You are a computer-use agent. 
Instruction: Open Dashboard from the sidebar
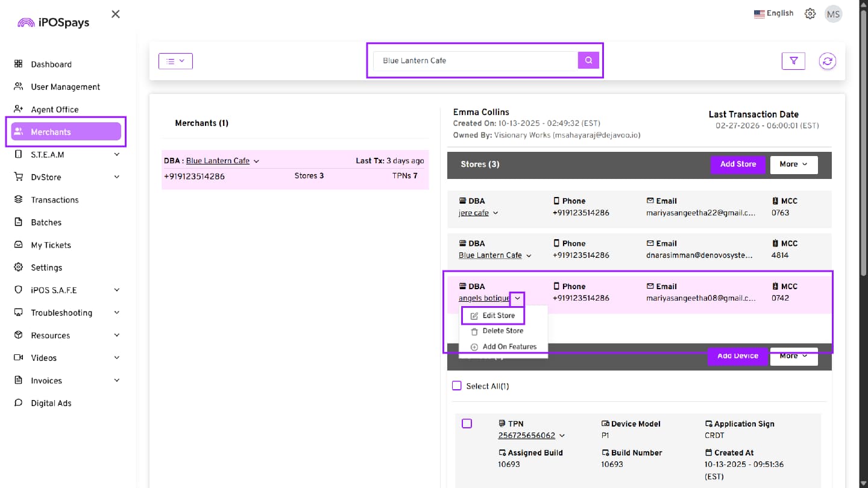[x=51, y=64]
